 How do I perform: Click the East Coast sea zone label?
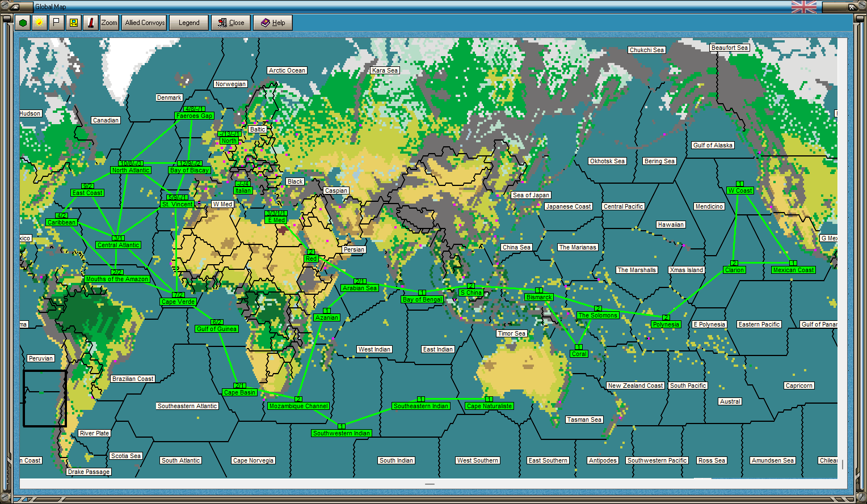point(87,193)
